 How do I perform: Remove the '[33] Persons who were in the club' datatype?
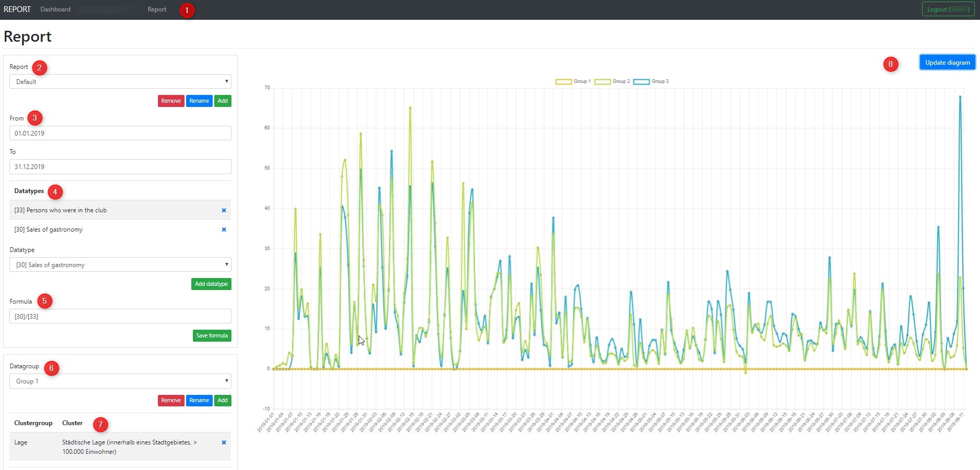(x=224, y=210)
